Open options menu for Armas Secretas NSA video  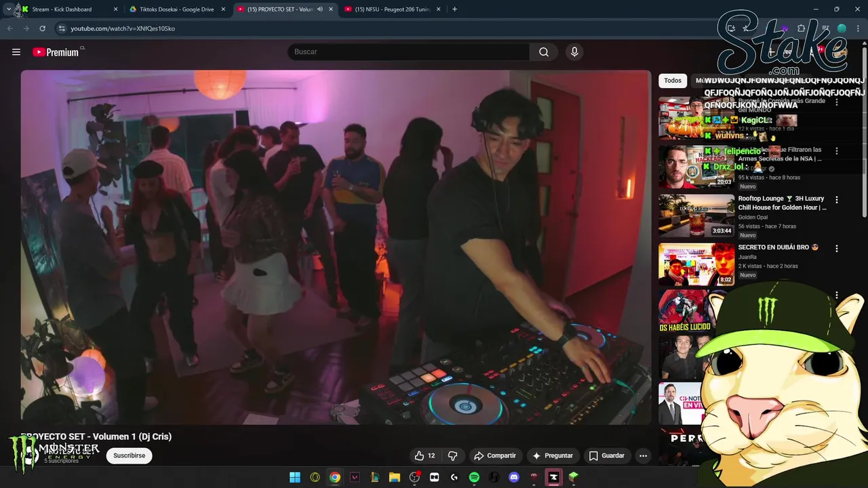[836, 151]
